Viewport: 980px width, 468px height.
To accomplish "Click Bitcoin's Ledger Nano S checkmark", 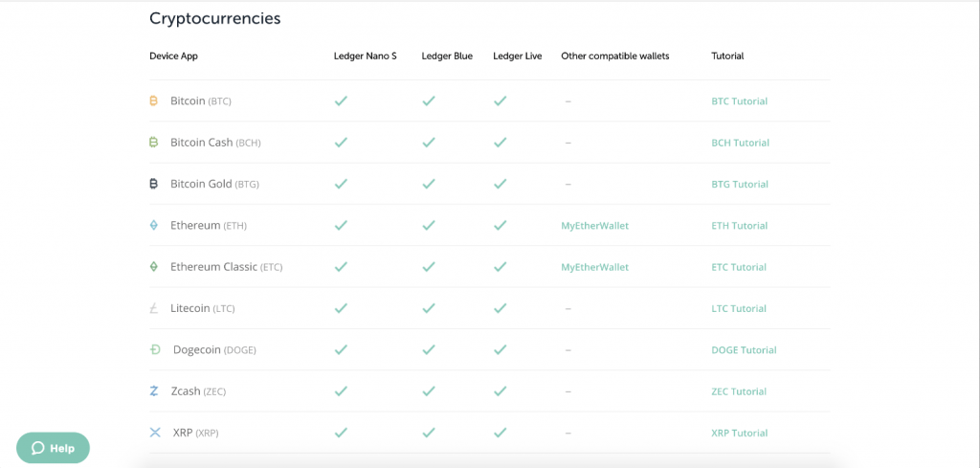I will click(341, 100).
